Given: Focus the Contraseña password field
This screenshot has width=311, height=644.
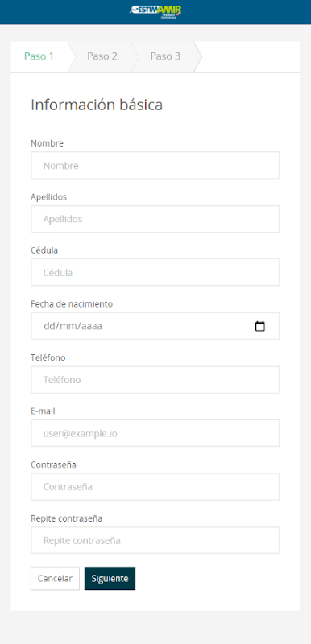Looking at the screenshot, I should pyautogui.click(x=155, y=487).
